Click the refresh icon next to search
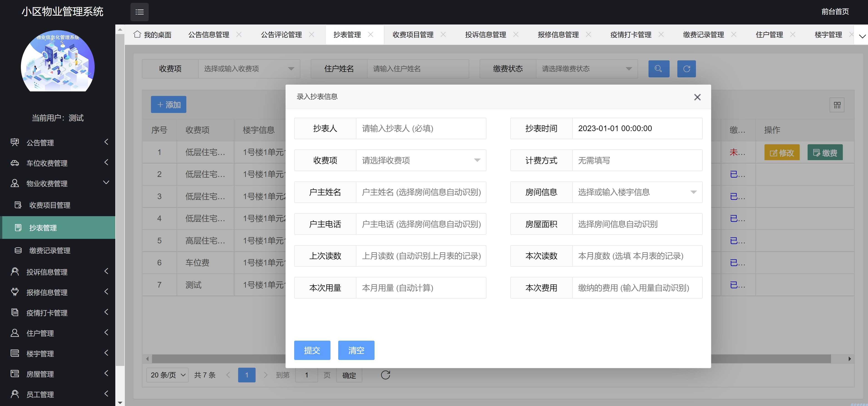The image size is (868, 406). [x=686, y=69]
